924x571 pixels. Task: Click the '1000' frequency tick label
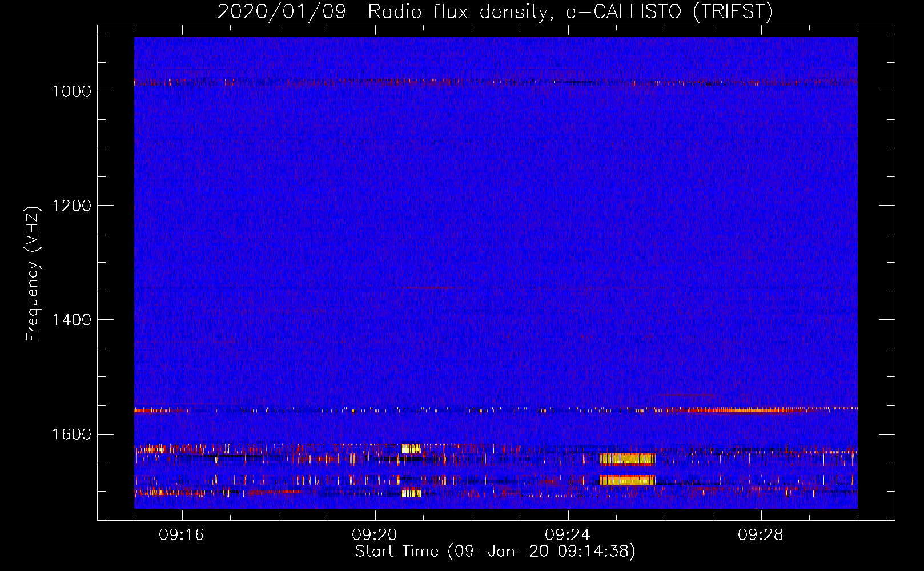click(x=71, y=91)
